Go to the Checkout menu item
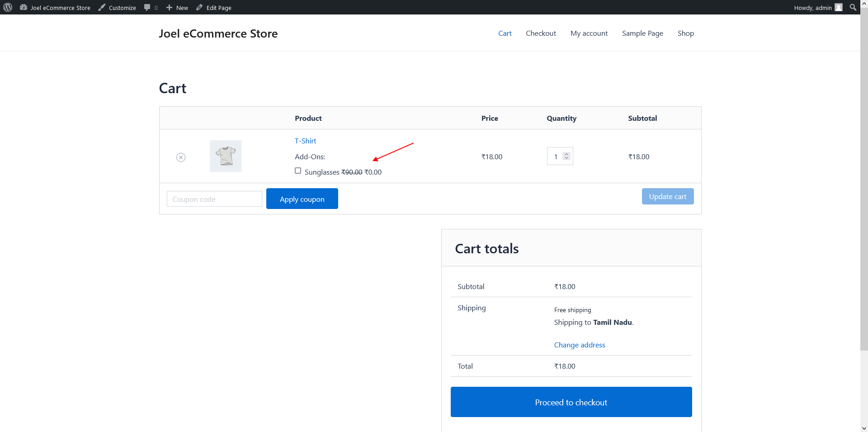868x432 pixels. (x=541, y=33)
